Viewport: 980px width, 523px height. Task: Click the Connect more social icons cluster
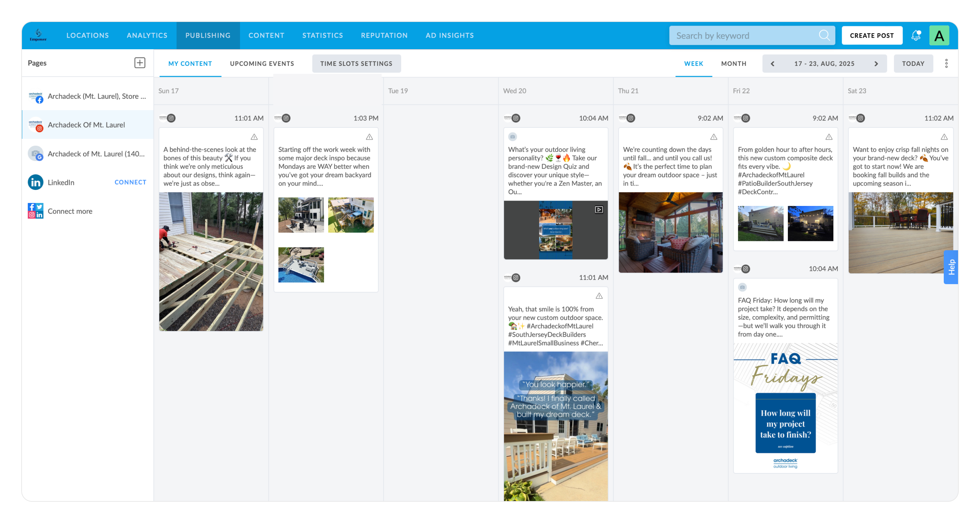pyautogui.click(x=35, y=211)
